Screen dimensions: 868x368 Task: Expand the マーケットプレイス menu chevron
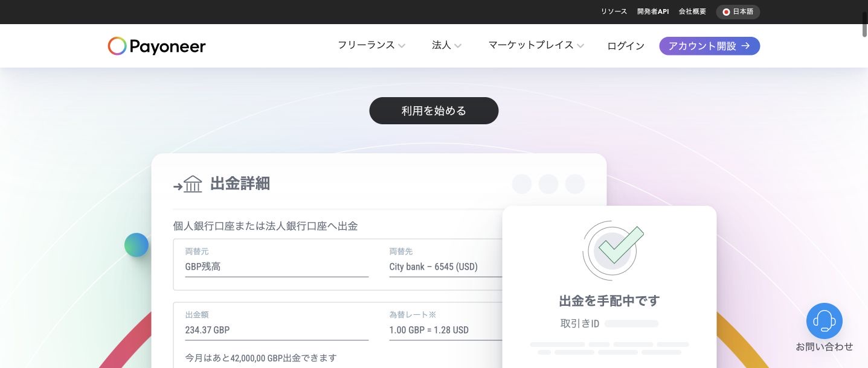[x=580, y=46]
